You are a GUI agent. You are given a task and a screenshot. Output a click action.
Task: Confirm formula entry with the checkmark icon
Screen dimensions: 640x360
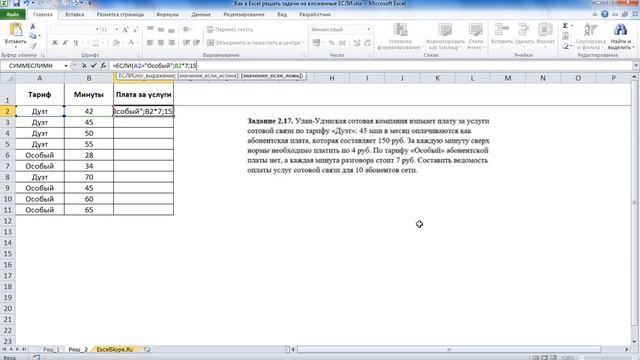(x=94, y=65)
